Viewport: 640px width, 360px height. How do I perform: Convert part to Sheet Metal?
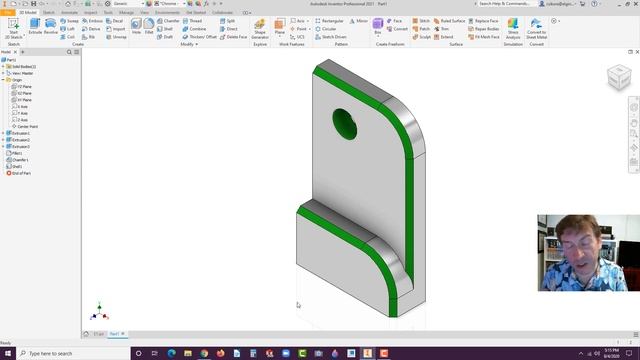(x=536, y=29)
